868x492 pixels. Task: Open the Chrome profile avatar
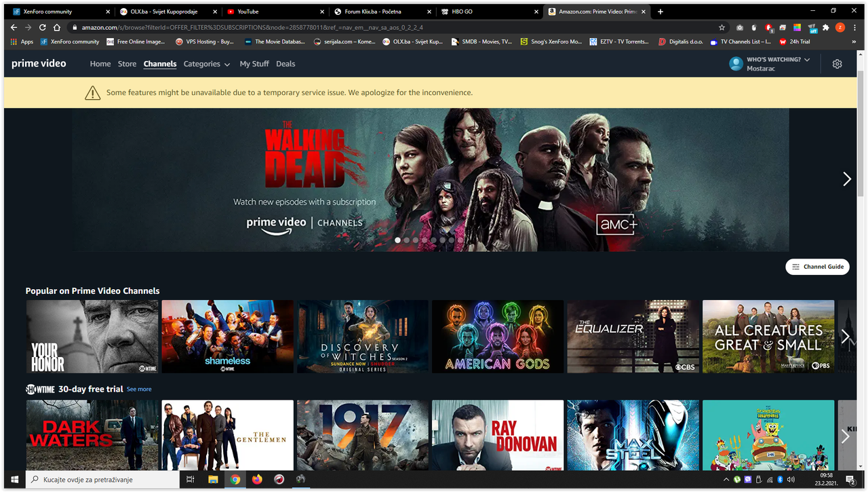[x=840, y=27]
